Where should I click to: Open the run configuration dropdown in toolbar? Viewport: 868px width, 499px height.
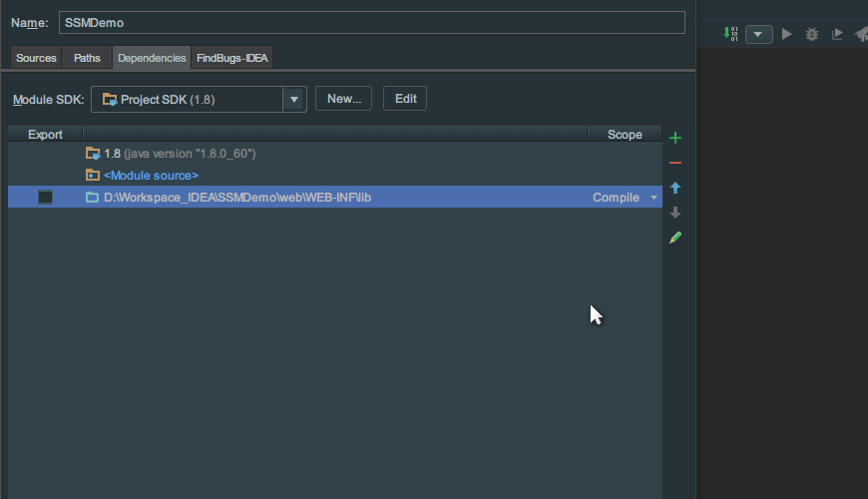[x=758, y=34]
